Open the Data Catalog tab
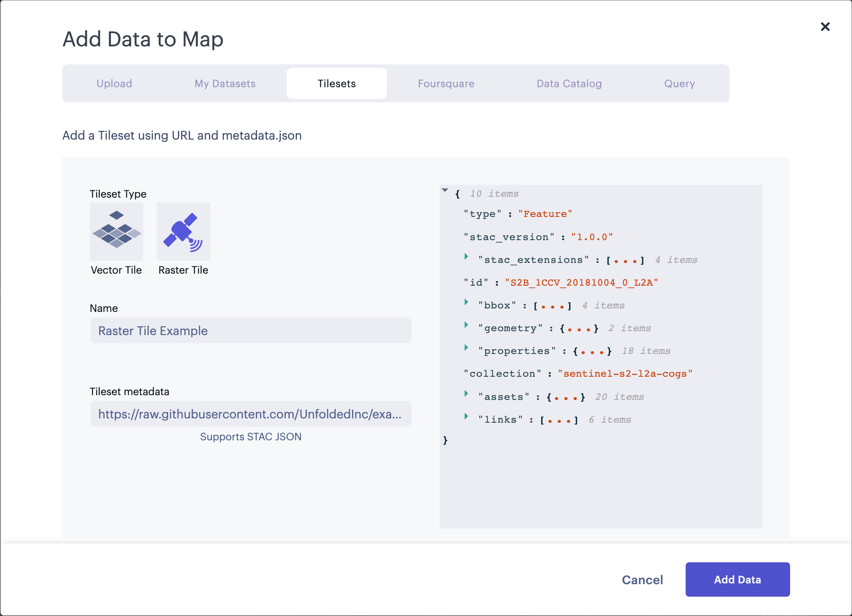 (x=569, y=83)
